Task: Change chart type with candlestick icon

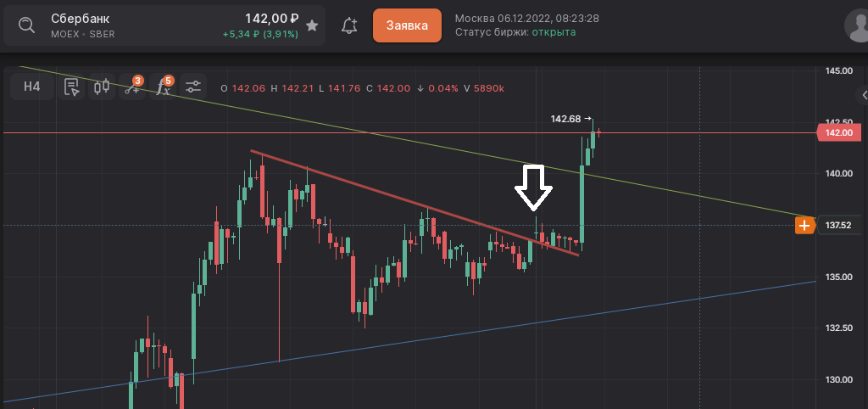Action: coord(103,87)
